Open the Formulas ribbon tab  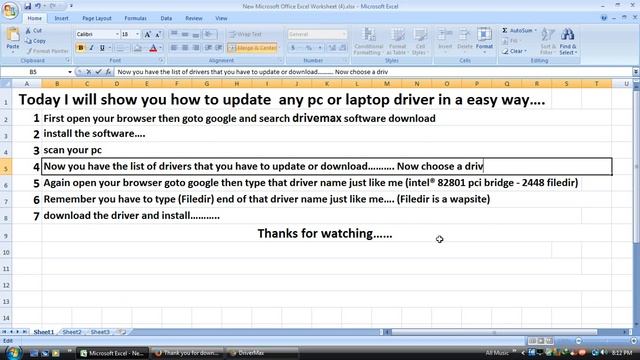(135, 18)
